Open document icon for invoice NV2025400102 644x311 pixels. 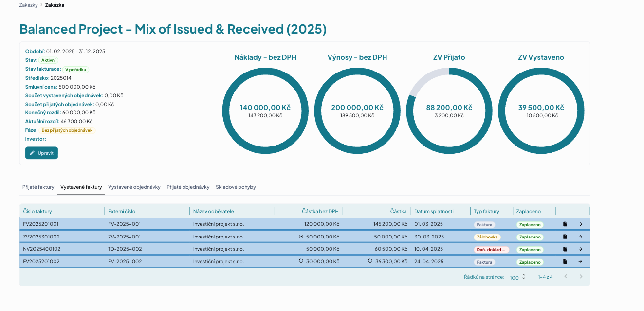(565, 249)
